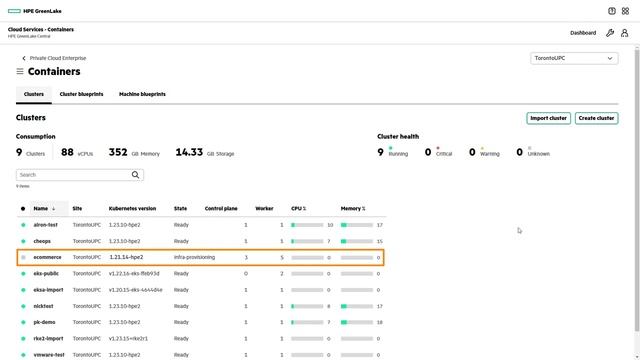Click version 1.21.14-hpe2 for ecommerce
The image size is (640, 360).
tap(127, 258)
